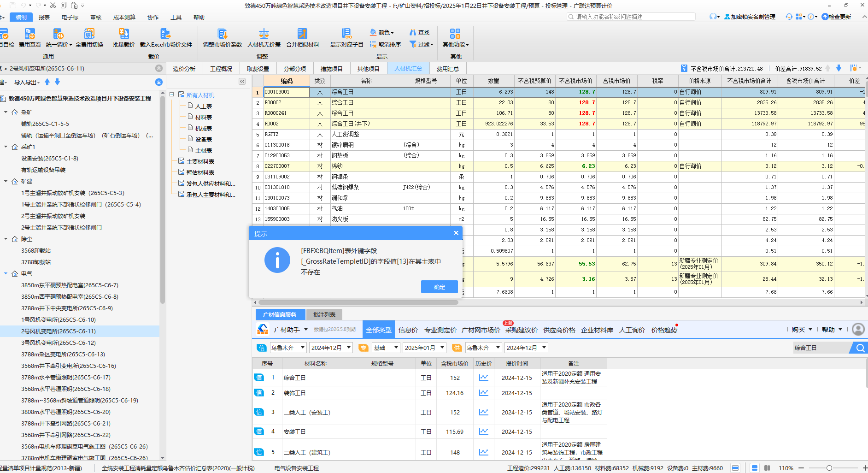This screenshot has height=473, width=868.
Task: Collapse the 矿建 tree node
Action: (x=6, y=181)
